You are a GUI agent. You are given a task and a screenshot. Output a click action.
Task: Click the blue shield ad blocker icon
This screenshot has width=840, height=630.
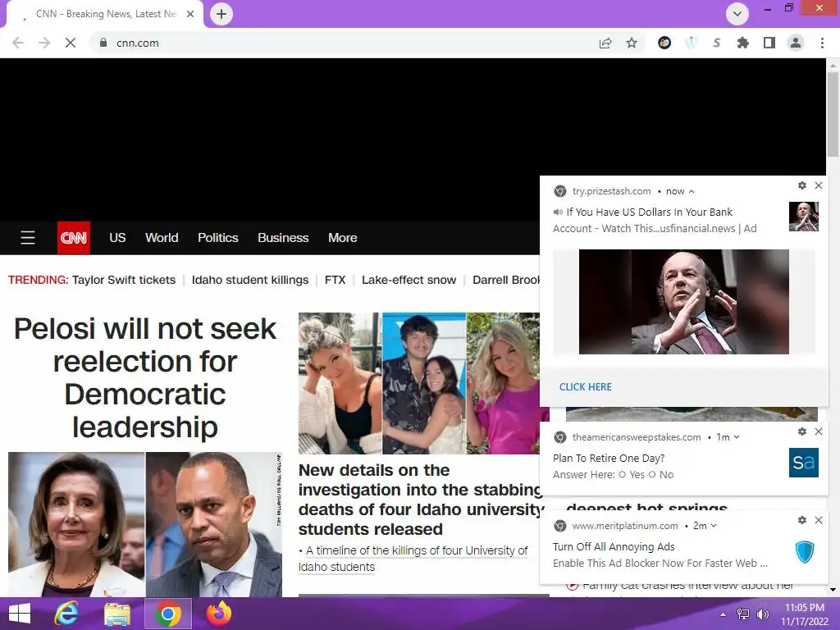coord(804,551)
